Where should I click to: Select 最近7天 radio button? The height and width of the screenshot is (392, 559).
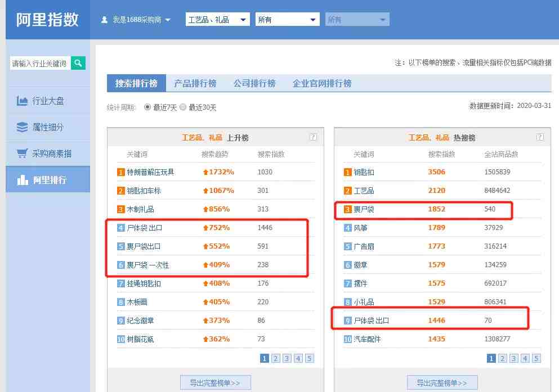147,107
